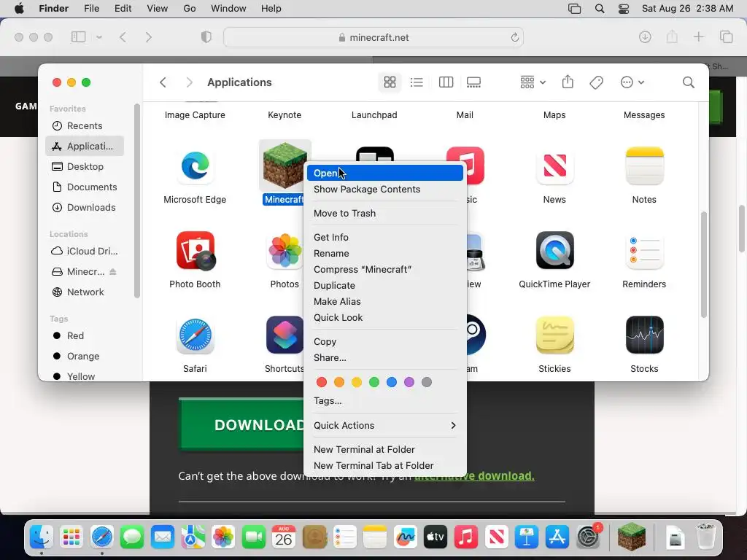Open the File menu in menu bar

[91, 9]
